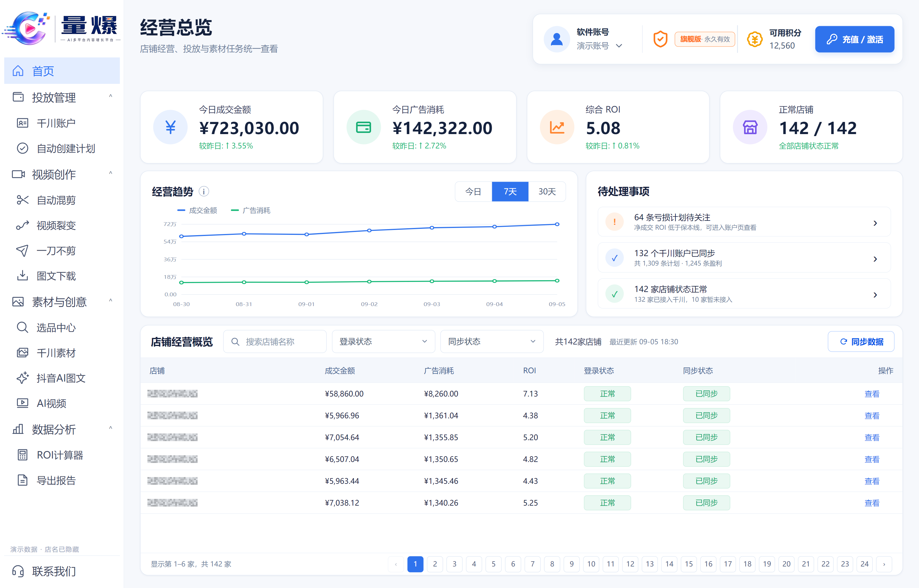Click the 自动混剪 scissors icon
This screenshot has width=919, height=588.
22,200
